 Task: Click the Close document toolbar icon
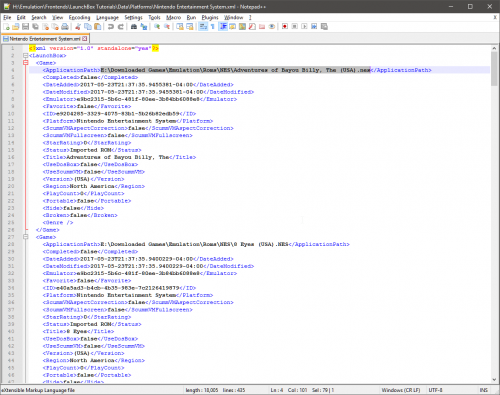point(45,27)
